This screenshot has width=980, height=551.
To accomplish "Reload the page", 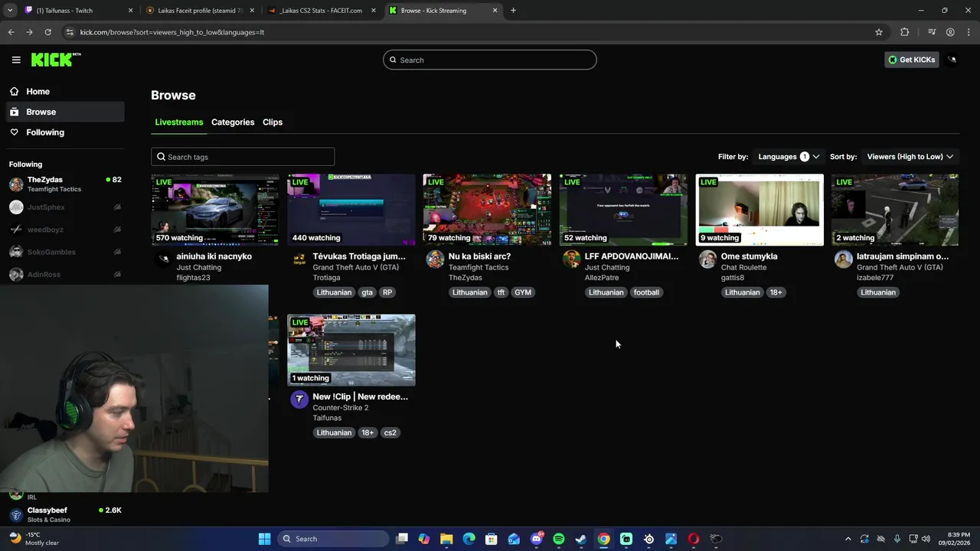I will pyautogui.click(x=47, y=32).
